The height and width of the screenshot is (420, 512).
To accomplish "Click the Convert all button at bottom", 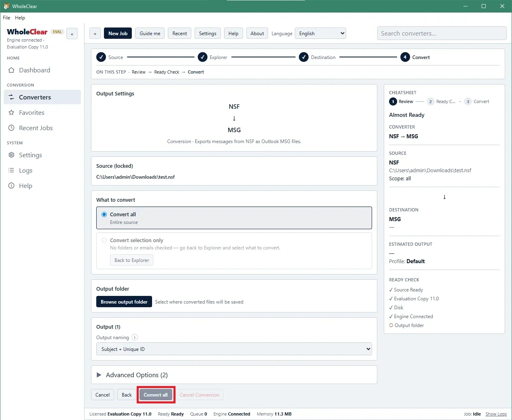I will click(x=156, y=395).
